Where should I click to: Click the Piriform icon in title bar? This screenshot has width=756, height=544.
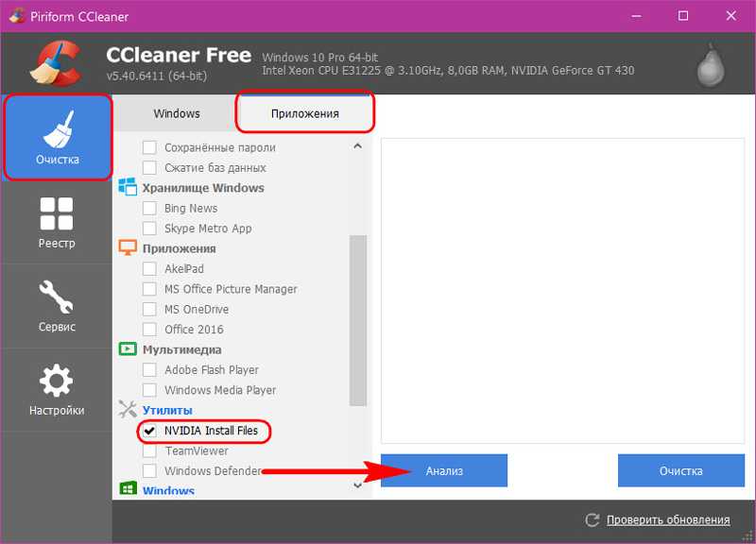(x=17, y=16)
